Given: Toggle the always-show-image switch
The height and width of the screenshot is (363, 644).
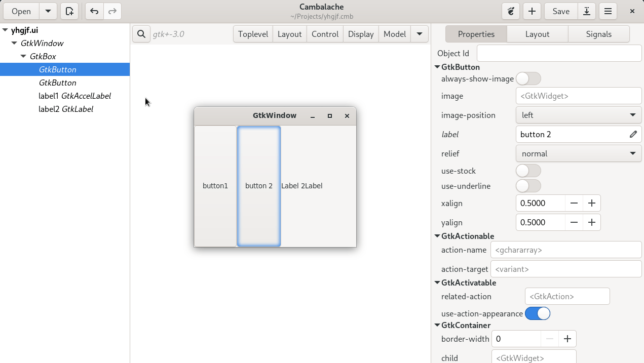Looking at the screenshot, I should tap(528, 78).
